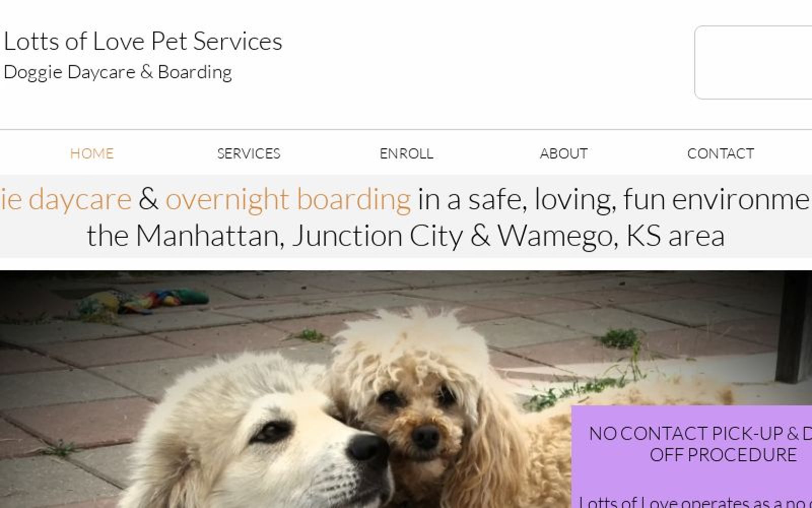Open the SERVICES menu item
Image resolution: width=812 pixels, height=508 pixels.
tap(249, 153)
